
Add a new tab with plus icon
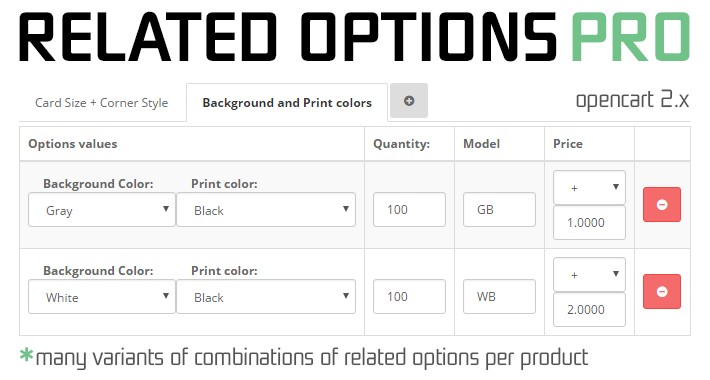coord(408,101)
